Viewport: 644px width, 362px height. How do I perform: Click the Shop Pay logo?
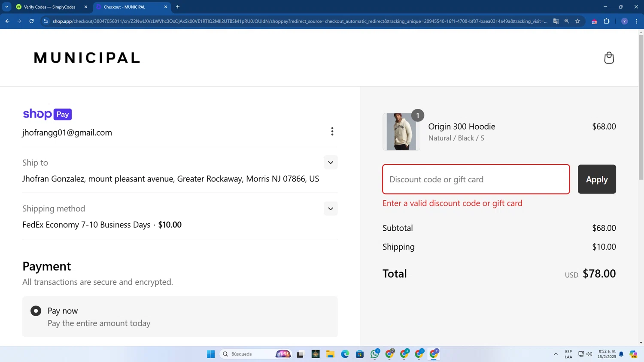pyautogui.click(x=47, y=114)
